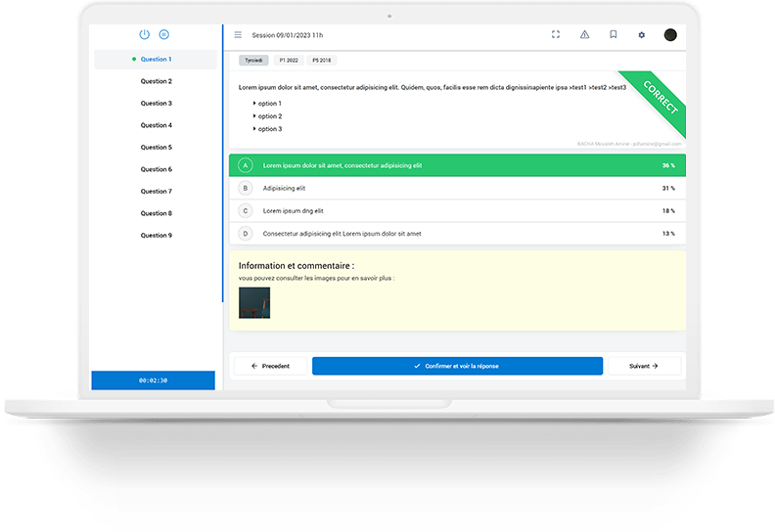
Task: Bookmark this question using the bookmark icon
Action: (x=613, y=35)
